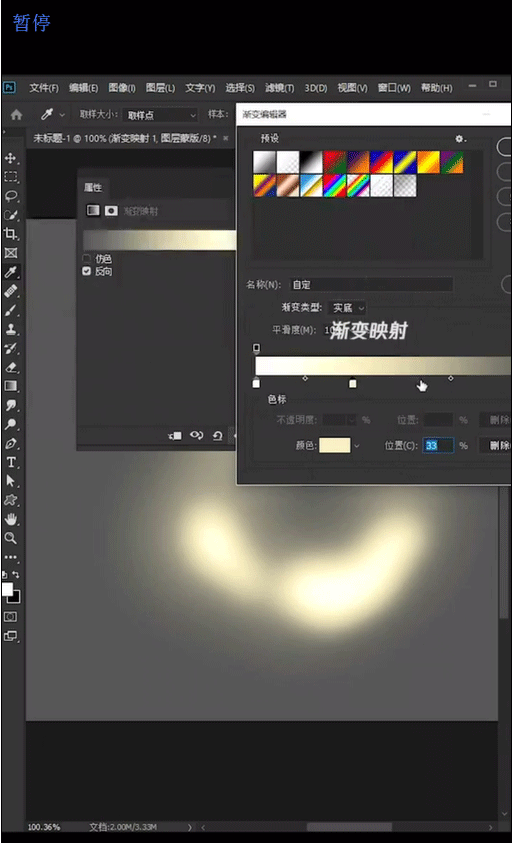The width and height of the screenshot is (512, 843).
Task: Select the 未标题-1 document tab
Action: pos(125,138)
